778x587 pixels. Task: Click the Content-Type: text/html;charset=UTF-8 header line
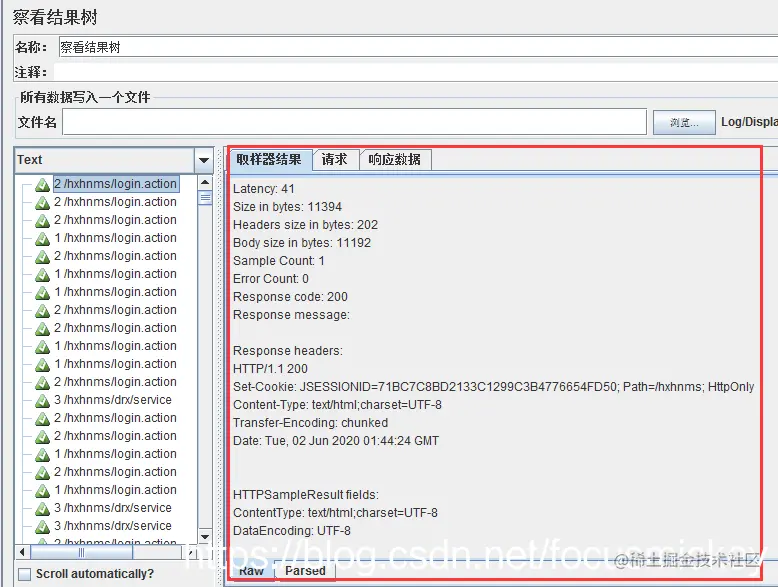337,405
